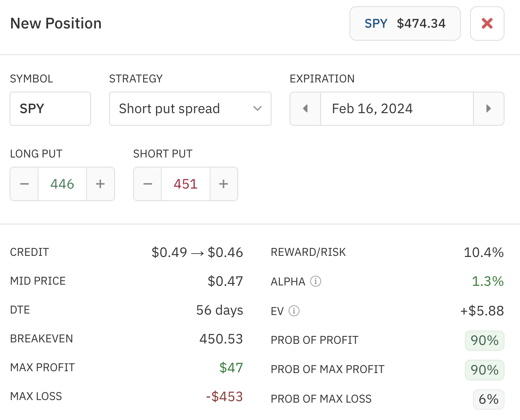Decrease the Long Put strike
Screen dimensions: 520x420
pyautogui.click(x=24, y=184)
